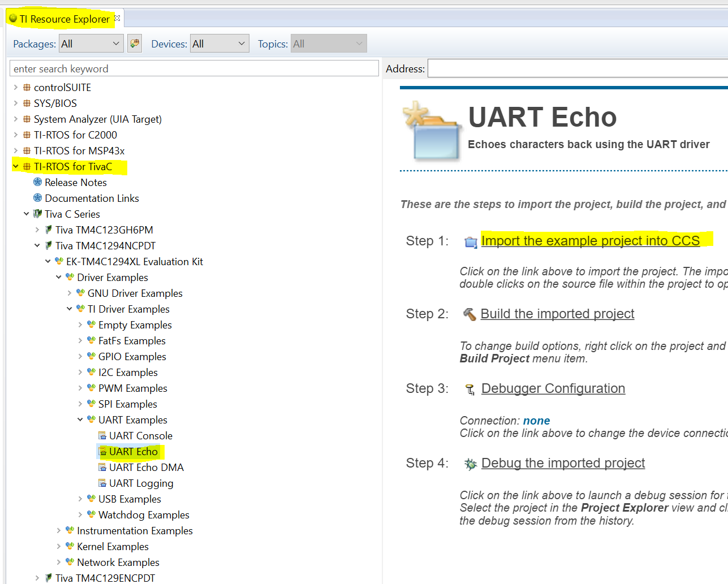Screen dimensions: 728x584
Task: Click the TI Resource Explorer tab icon
Action: pyautogui.click(x=13, y=19)
